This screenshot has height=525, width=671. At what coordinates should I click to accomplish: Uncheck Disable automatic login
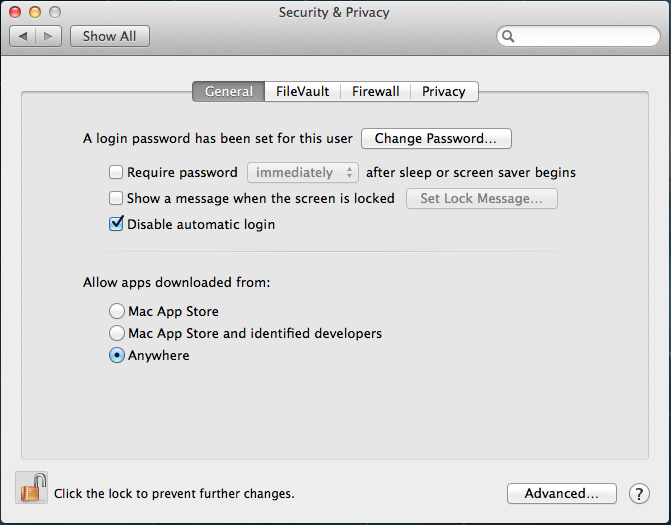pyautogui.click(x=116, y=224)
